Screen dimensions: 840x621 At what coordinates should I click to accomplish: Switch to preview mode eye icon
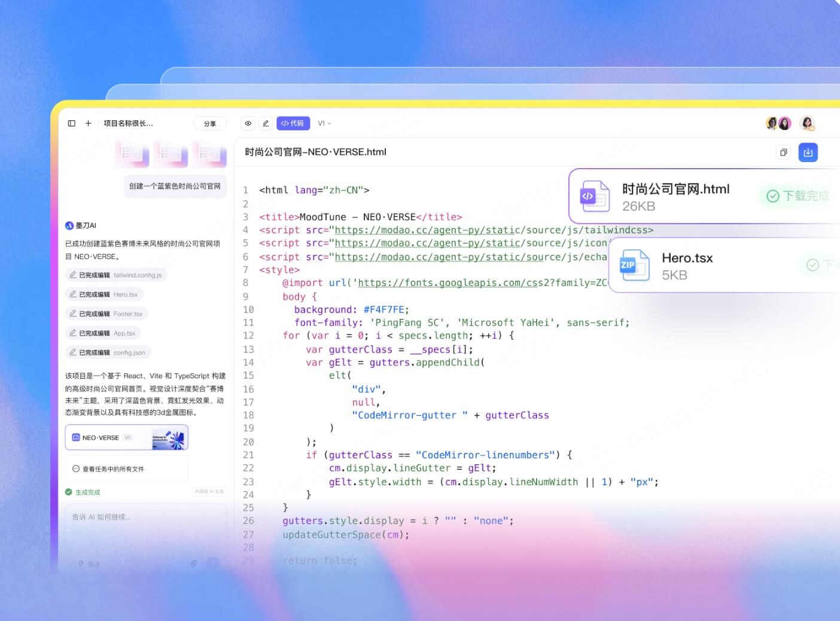(248, 123)
